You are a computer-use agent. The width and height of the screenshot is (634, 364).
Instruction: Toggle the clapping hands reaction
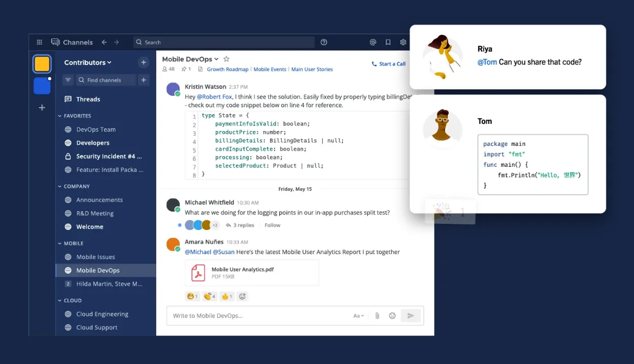coord(209,296)
